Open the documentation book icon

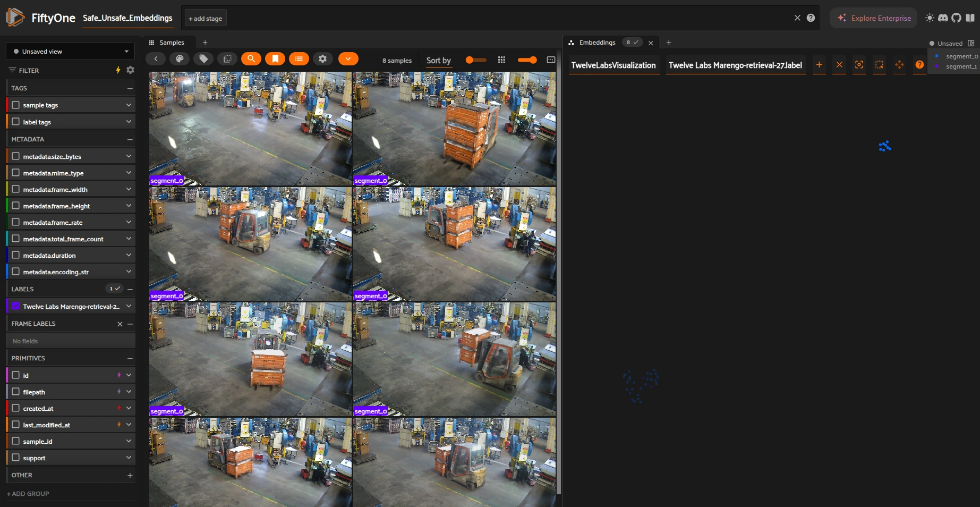click(970, 18)
